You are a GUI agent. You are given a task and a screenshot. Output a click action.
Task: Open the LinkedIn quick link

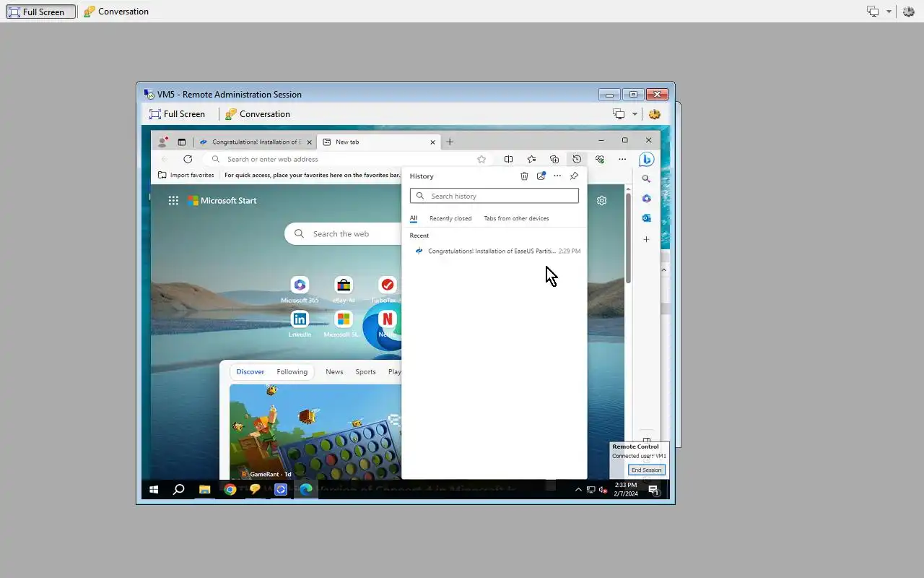point(300,324)
